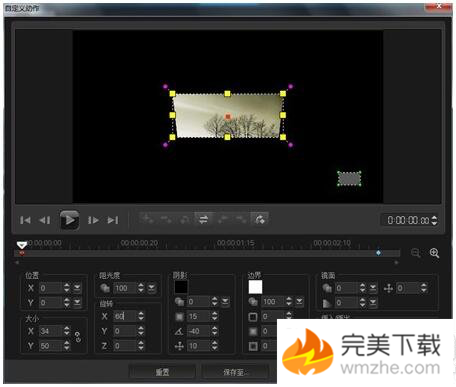Screen dimensions: 456x387
Task: Click the opacity icon beside value 100
Action: pyautogui.click(x=105, y=288)
